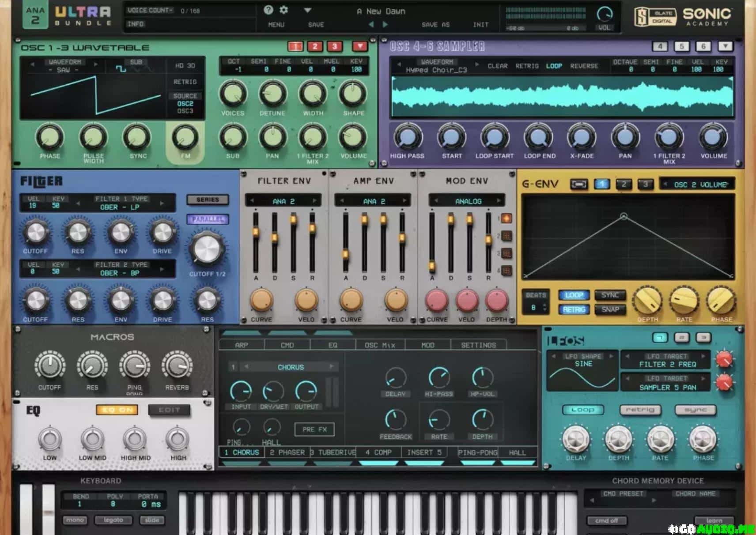Select Mod Env slot 1 orange button
This screenshot has height=535, width=756.
[x=506, y=218]
